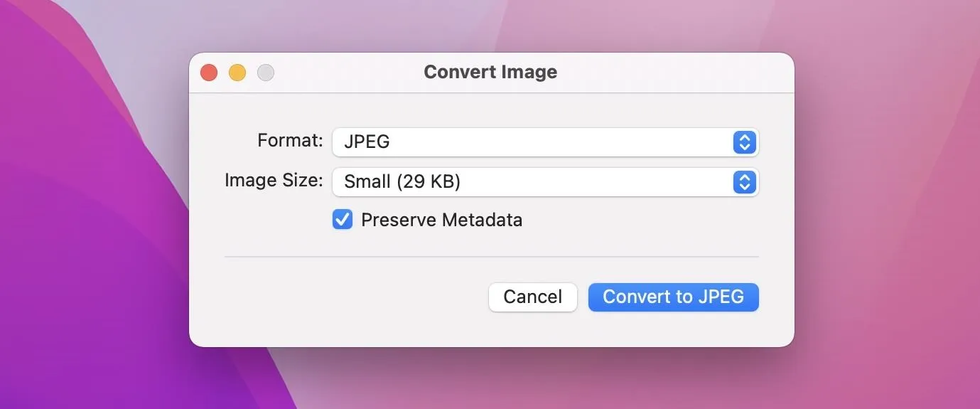Click the Small (29 KB) size value
980x409 pixels.
402,182
